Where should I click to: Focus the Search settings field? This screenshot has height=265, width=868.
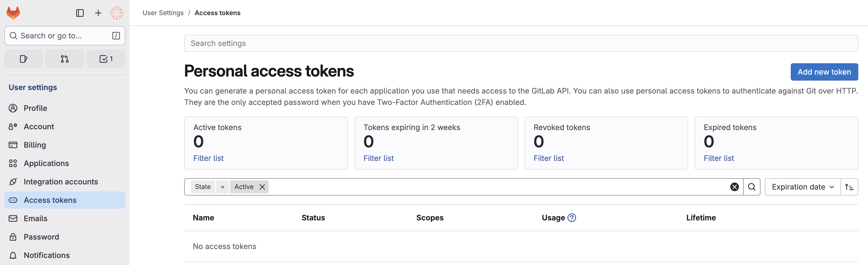(521, 43)
